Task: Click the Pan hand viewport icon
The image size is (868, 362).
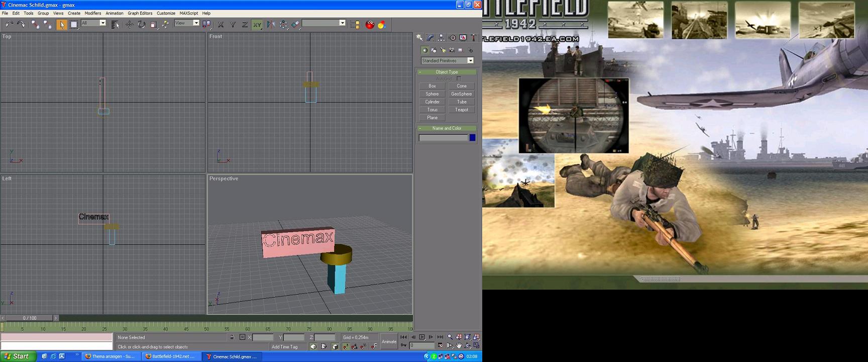Action: (x=459, y=345)
